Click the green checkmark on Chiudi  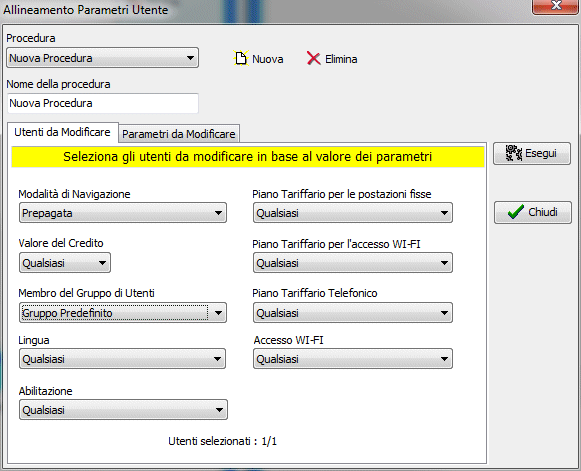click(x=515, y=212)
